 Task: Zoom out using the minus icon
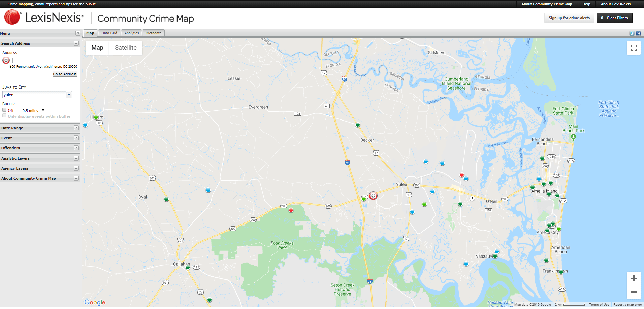coord(634,292)
